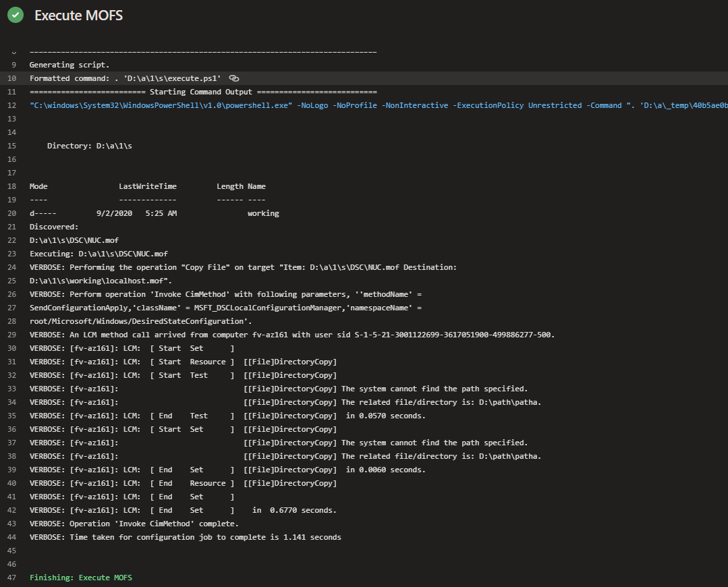Click line number 10 in the gutter
The image size is (728, 587).
pos(12,78)
